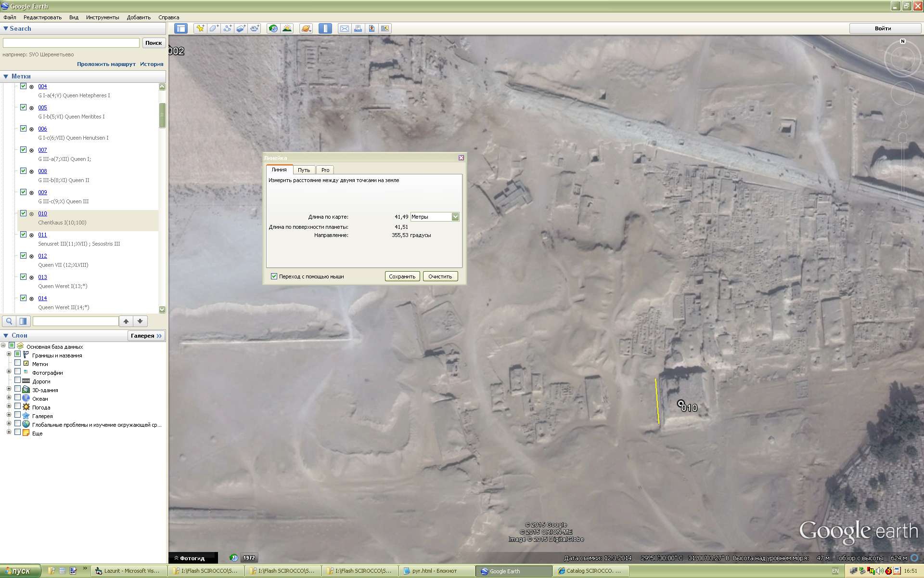Open the Метры units dropdown
Image resolution: width=924 pixels, height=578 pixels.
455,217
